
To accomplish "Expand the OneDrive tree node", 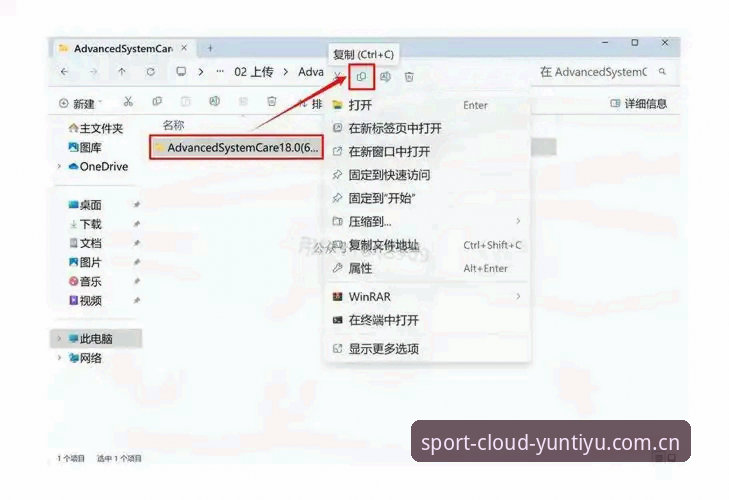I will [x=60, y=166].
